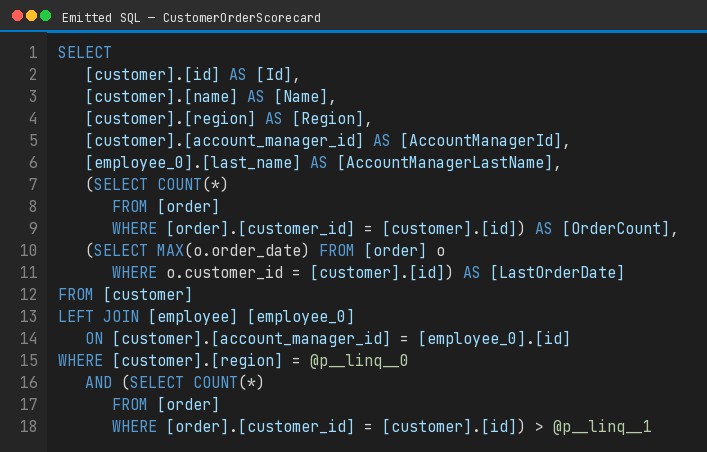Click the [name] column on line 3

[211, 97]
